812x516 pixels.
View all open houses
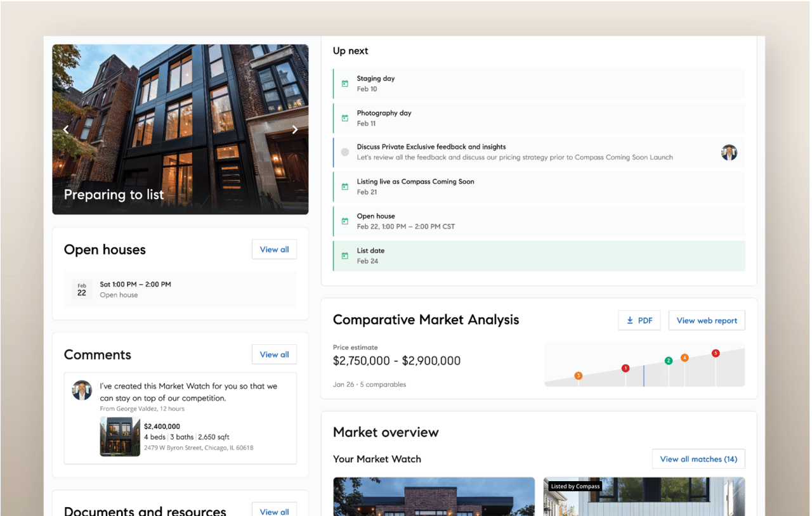(274, 250)
